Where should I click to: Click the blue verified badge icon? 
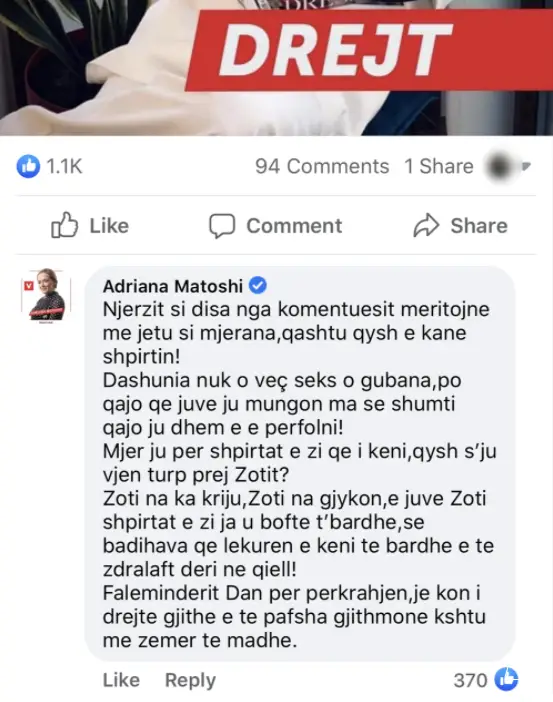click(258, 285)
